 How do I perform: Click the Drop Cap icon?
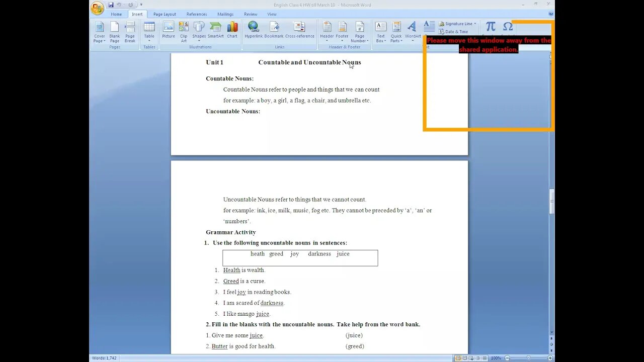[429, 27]
